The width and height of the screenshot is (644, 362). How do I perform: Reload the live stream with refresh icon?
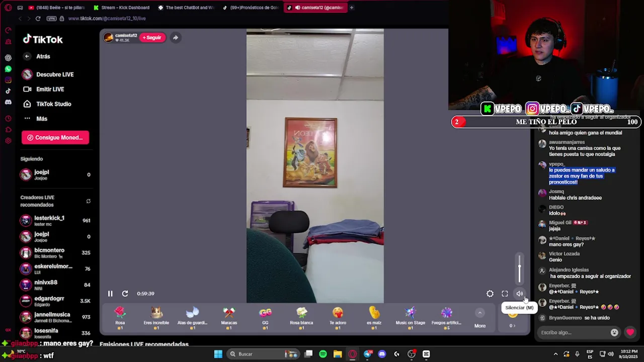click(125, 294)
